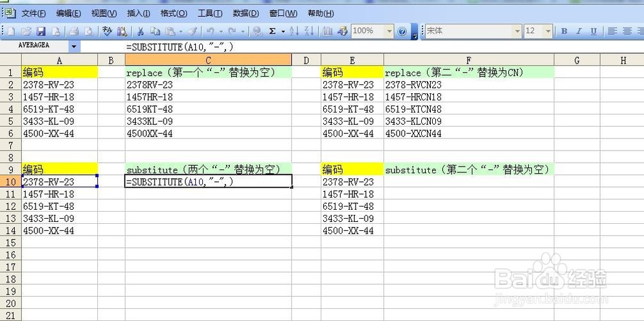Image resolution: width=644 pixels, height=321 pixels.
Task: Open the 帮助(H) menu
Action: pos(321,14)
